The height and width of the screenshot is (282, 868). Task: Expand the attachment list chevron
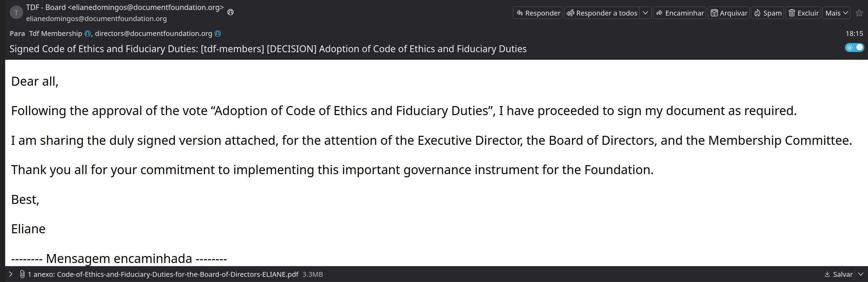pyautogui.click(x=11, y=274)
